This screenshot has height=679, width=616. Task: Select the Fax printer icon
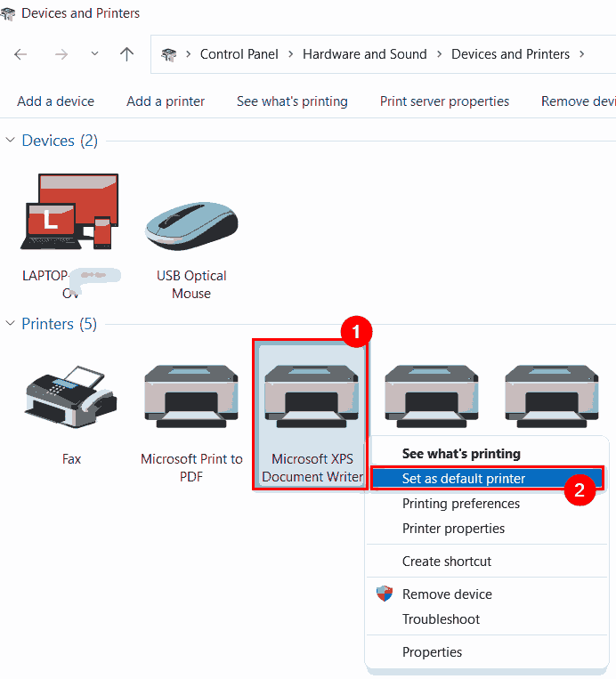click(71, 397)
